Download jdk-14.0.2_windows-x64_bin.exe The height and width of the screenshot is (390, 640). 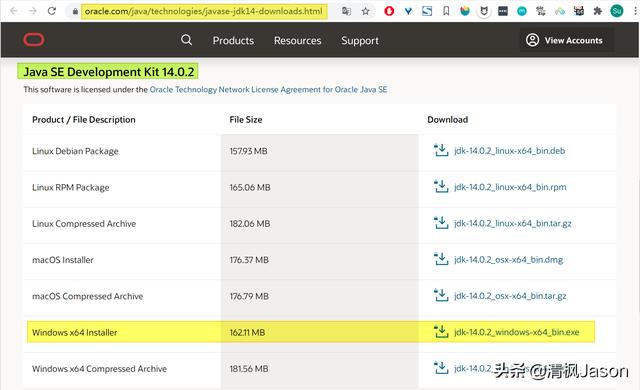tap(517, 332)
